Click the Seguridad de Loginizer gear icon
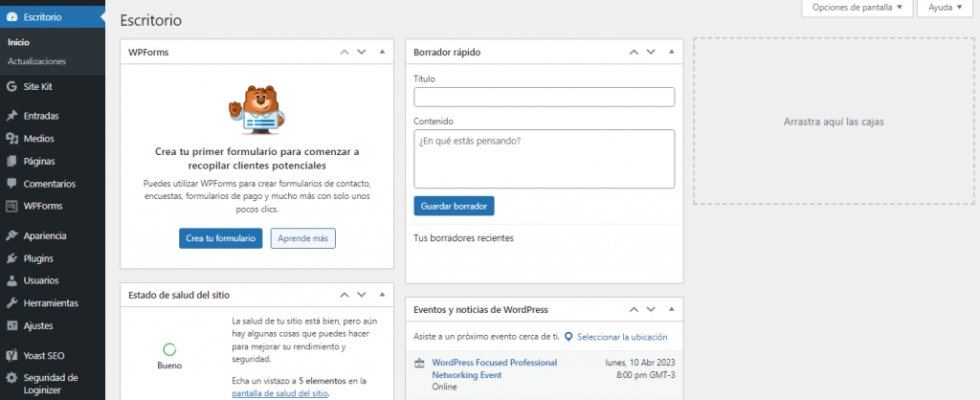The height and width of the screenshot is (400, 980). pos(11,378)
